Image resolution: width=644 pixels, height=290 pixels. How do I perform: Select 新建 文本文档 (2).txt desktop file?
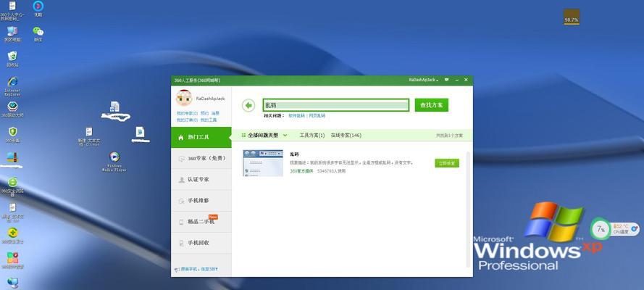tap(88, 137)
